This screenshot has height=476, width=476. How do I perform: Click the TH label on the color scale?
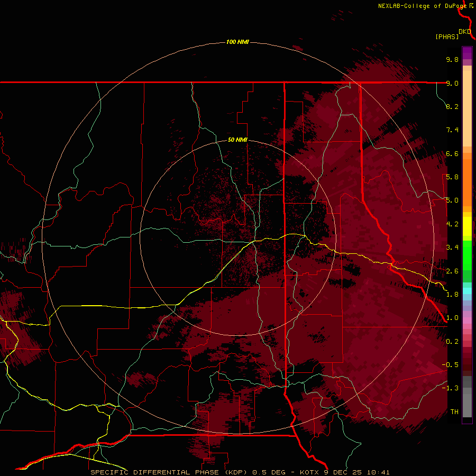pos(454,412)
